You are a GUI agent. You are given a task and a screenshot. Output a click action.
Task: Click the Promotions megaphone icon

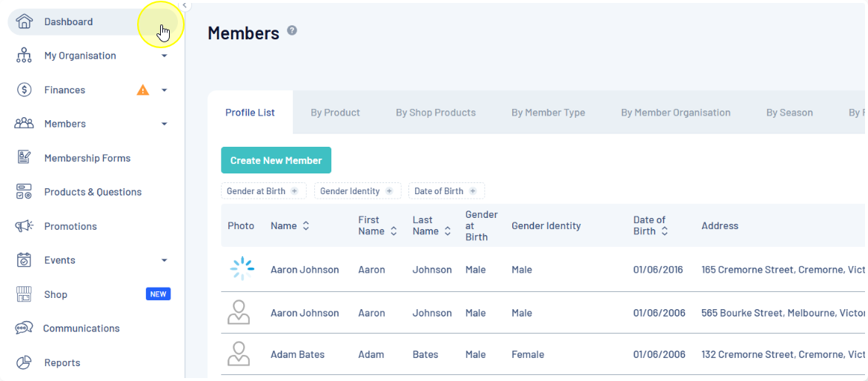tap(24, 226)
